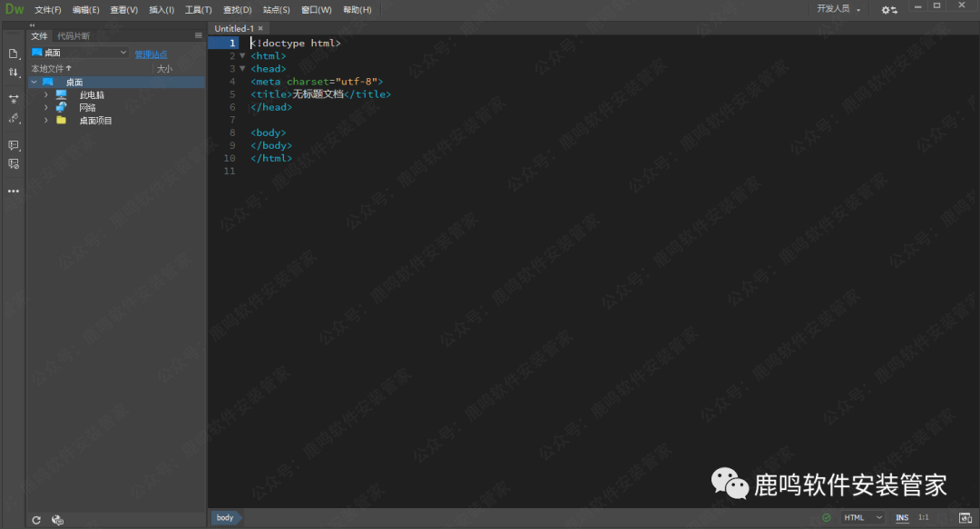The width and height of the screenshot is (980, 529).
Task: Refresh the Files panel list
Action: coord(36,520)
